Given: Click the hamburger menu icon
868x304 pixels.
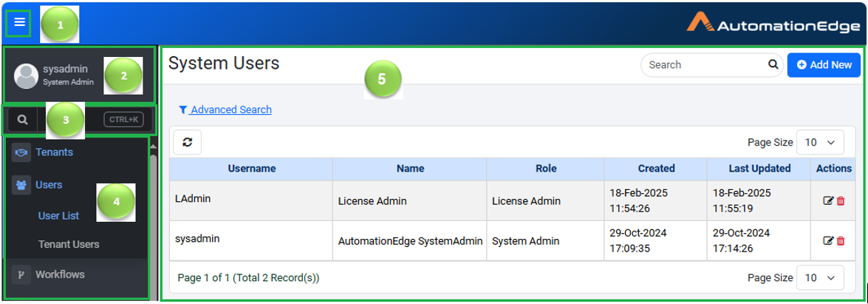Looking at the screenshot, I should click(20, 23).
